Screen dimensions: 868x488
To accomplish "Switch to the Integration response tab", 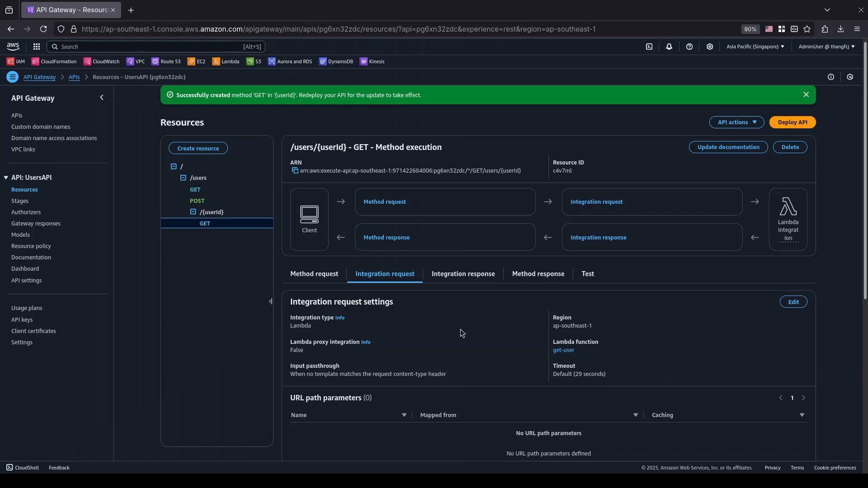I will point(463,274).
